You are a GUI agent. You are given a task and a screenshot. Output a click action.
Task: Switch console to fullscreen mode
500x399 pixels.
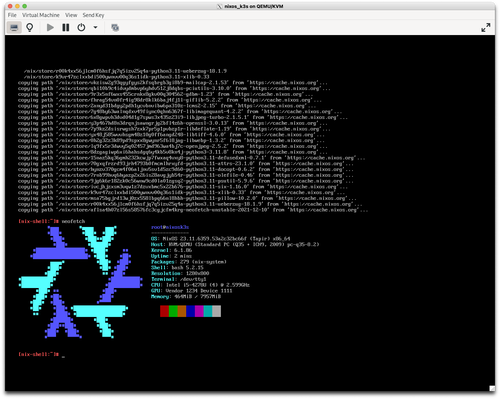[x=486, y=28]
